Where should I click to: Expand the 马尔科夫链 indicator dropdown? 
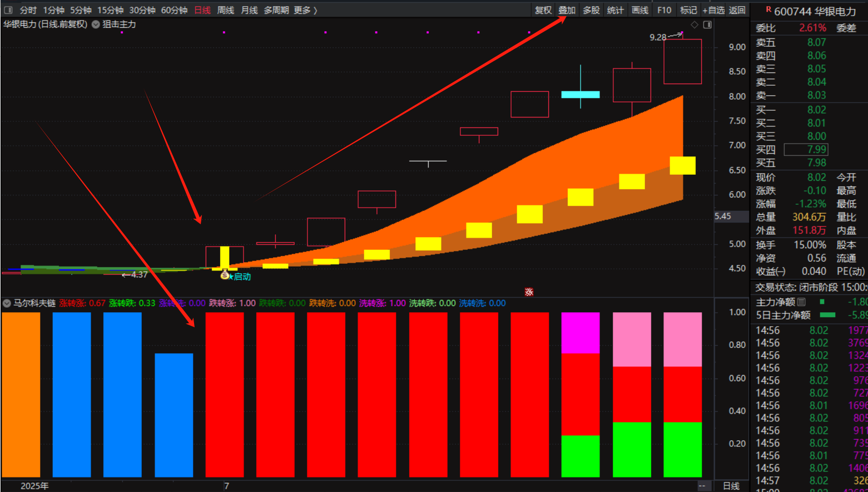(x=7, y=303)
